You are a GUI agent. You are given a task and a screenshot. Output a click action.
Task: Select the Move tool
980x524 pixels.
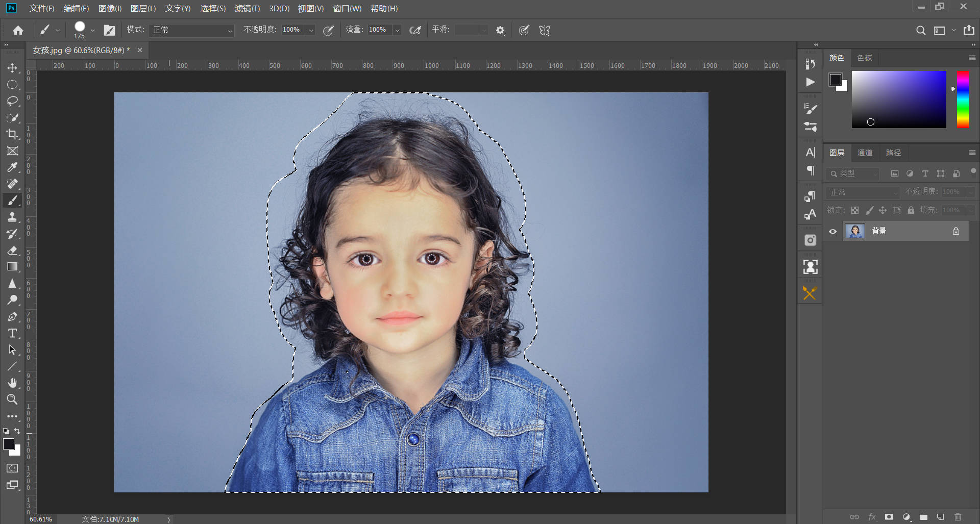12,68
